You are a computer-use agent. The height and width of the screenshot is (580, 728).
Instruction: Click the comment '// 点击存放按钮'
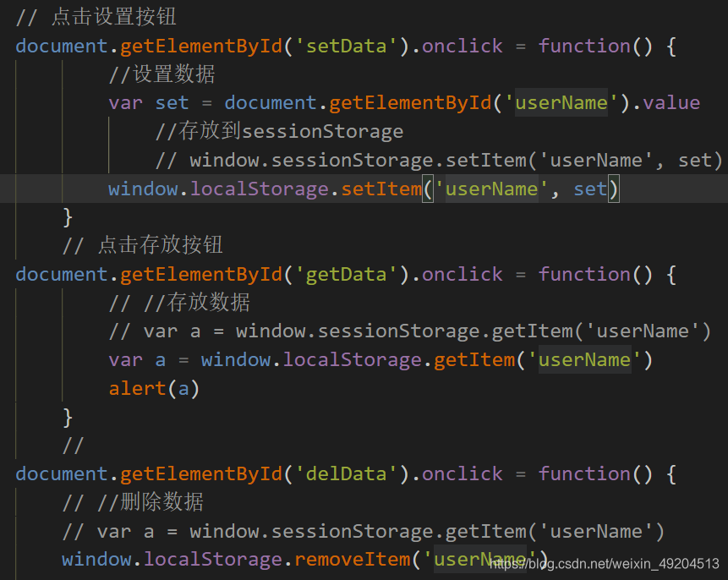[143, 245]
